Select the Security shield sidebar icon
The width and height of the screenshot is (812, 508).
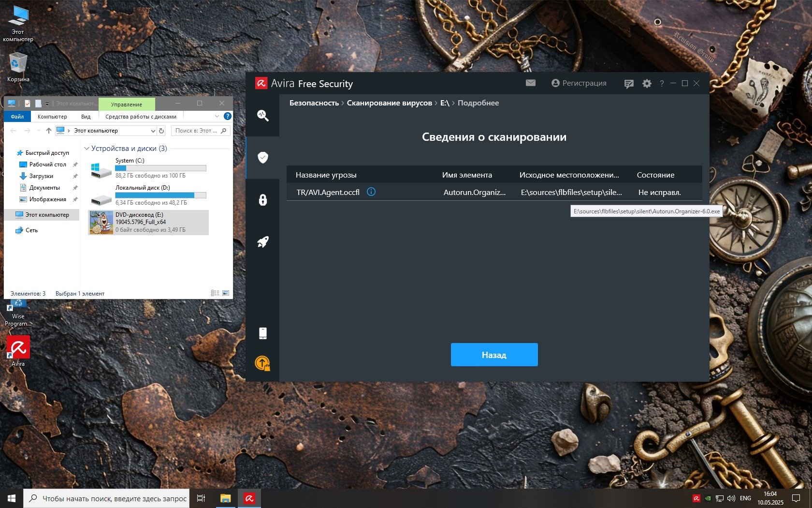tap(262, 157)
